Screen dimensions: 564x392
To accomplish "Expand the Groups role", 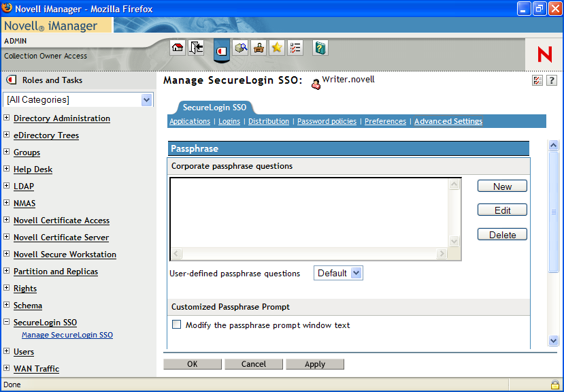I will (7, 152).
